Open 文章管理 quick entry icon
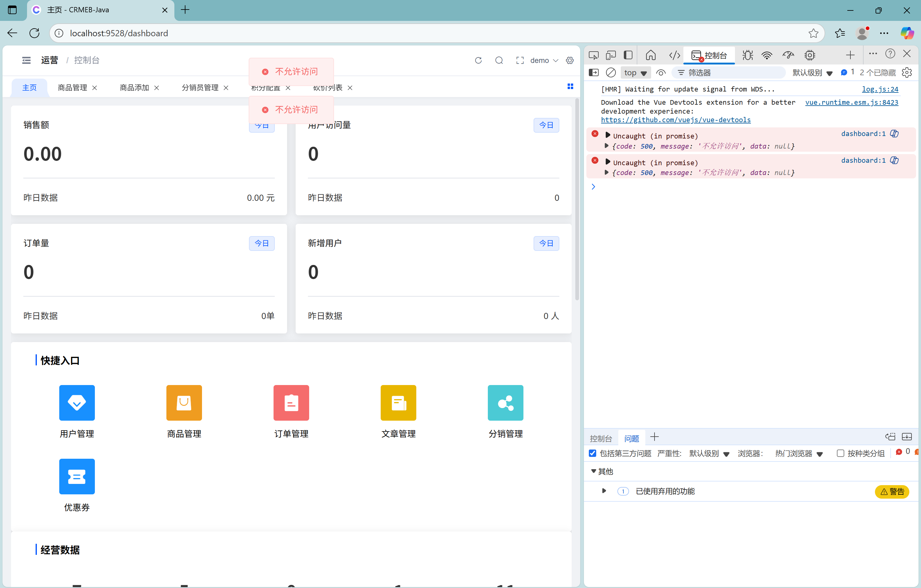Screen dimensions: 921x588 coord(398,403)
